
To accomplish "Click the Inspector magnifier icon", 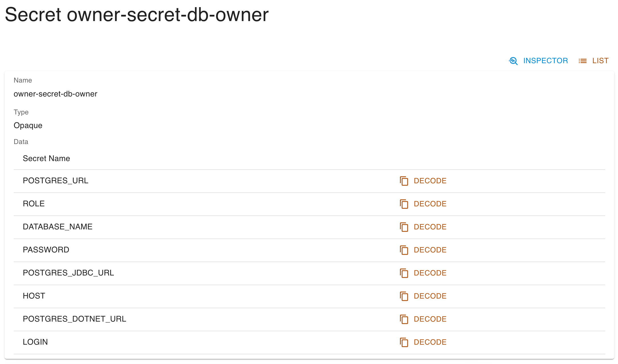I will pos(513,61).
